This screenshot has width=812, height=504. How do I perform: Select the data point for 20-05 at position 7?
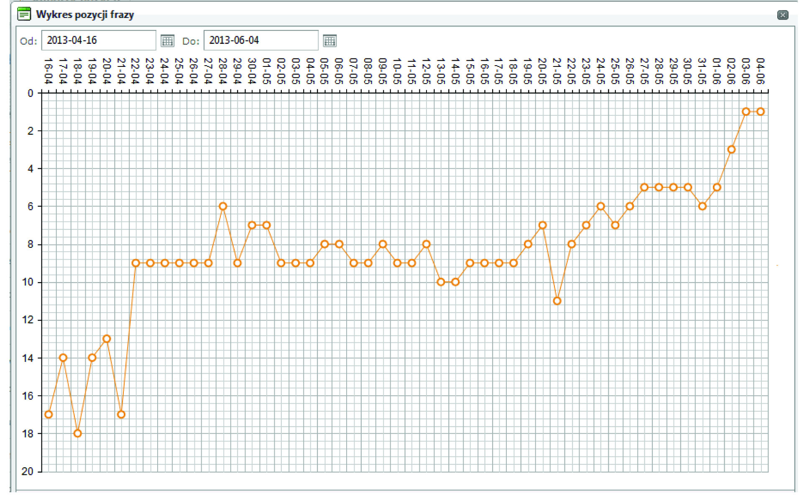(x=542, y=225)
